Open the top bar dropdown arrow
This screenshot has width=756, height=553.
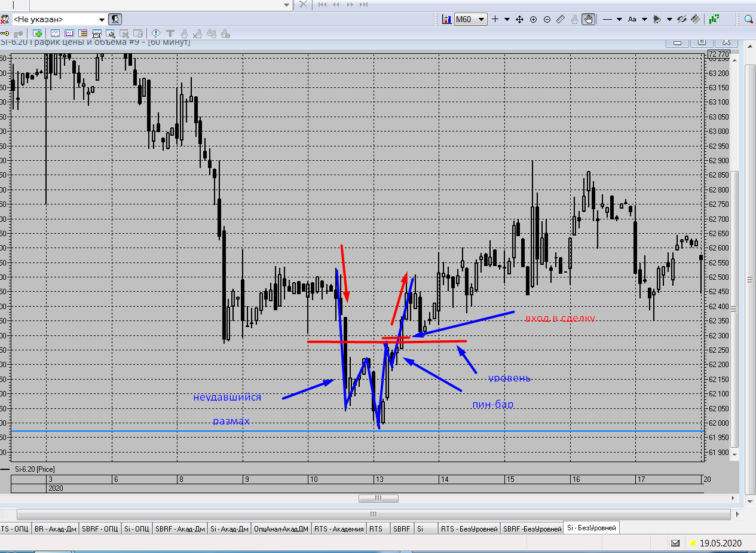pos(286,4)
